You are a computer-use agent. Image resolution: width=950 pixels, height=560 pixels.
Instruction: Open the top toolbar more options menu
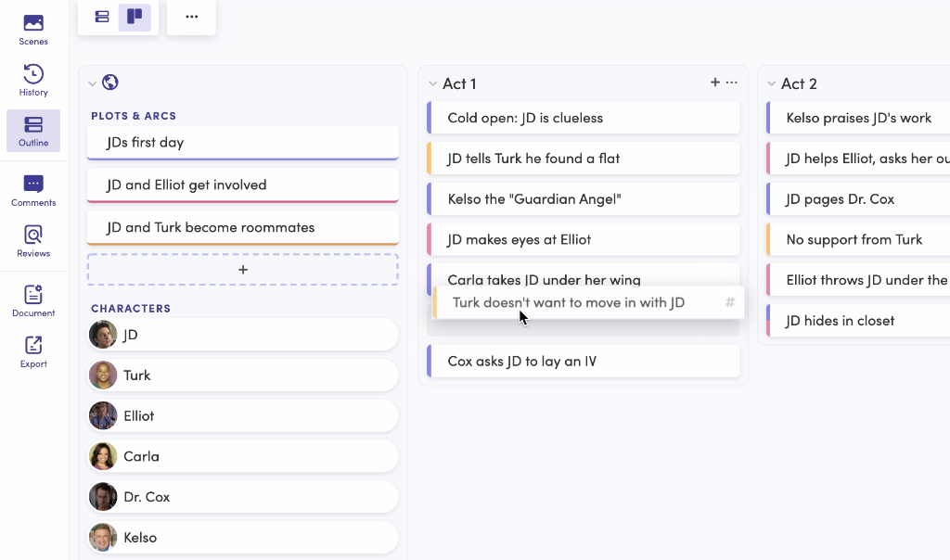click(x=191, y=17)
